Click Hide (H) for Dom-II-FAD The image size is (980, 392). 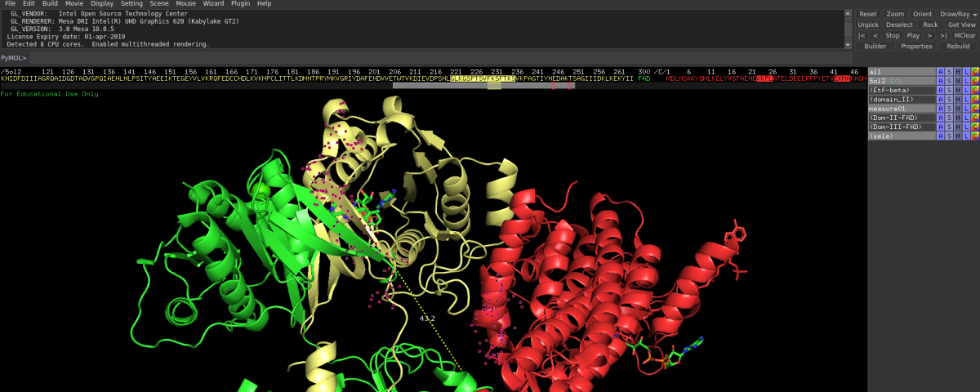click(958, 118)
